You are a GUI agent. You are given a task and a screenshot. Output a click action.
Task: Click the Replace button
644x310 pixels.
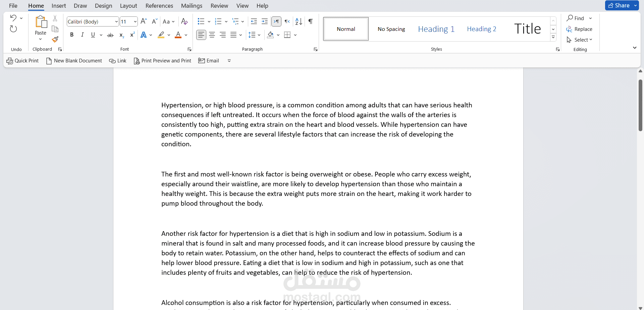[x=579, y=29]
